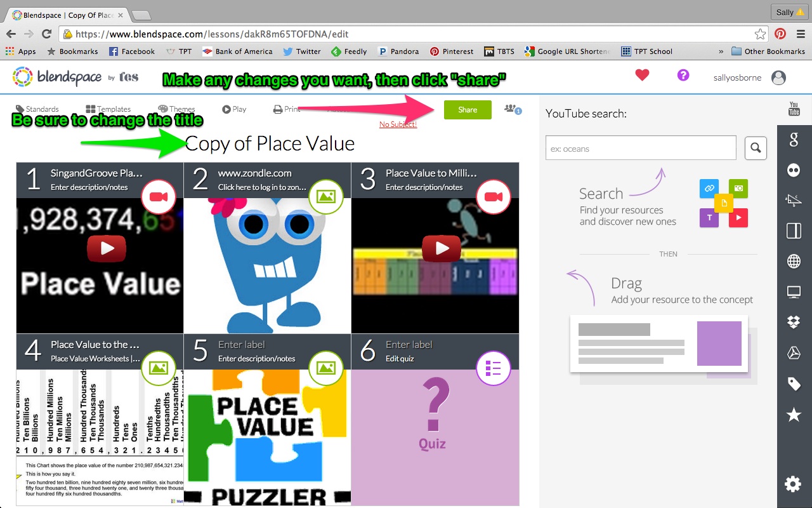The height and width of the screenshot is (508, 812).
Task: Select the purple text resource icon
Action: pos(709,218)
